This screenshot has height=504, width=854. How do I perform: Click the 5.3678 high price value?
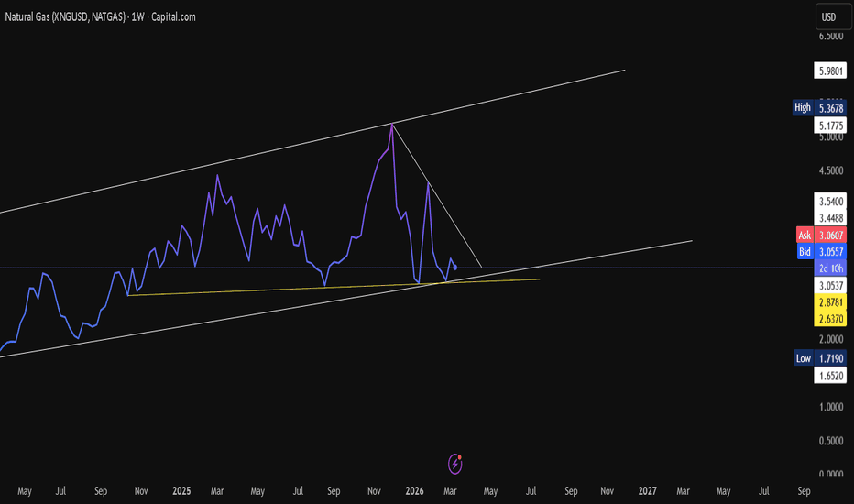pyautogui.click(x=830, y=108)
